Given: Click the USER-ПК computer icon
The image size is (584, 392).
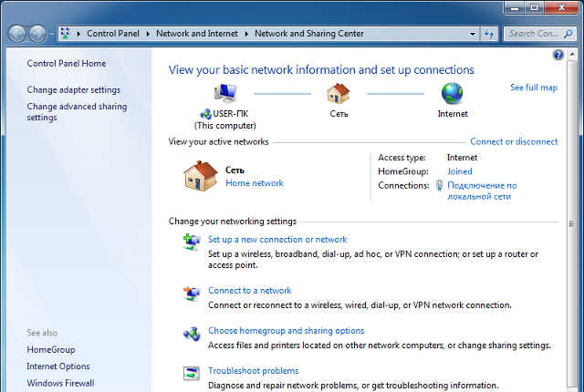Looking at the screenshot, I should pyautogui.click(x=225, y=94).
